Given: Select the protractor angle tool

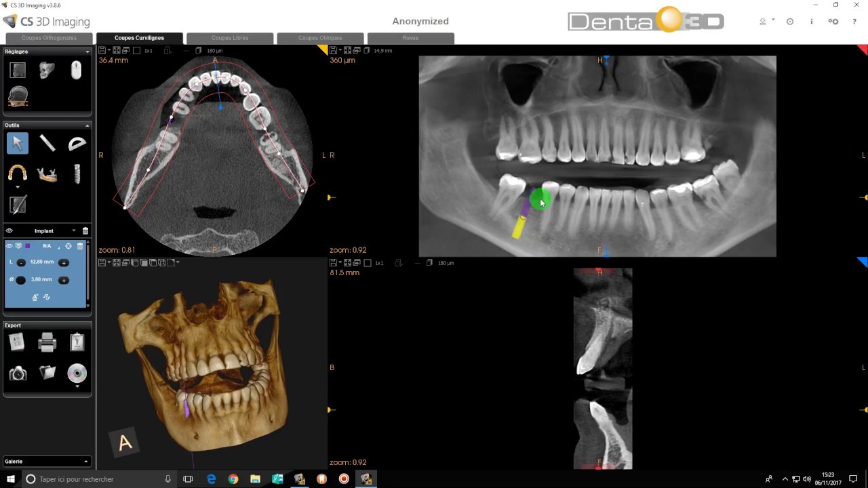Looking at the screenshot, I should (x=77, y=143).
